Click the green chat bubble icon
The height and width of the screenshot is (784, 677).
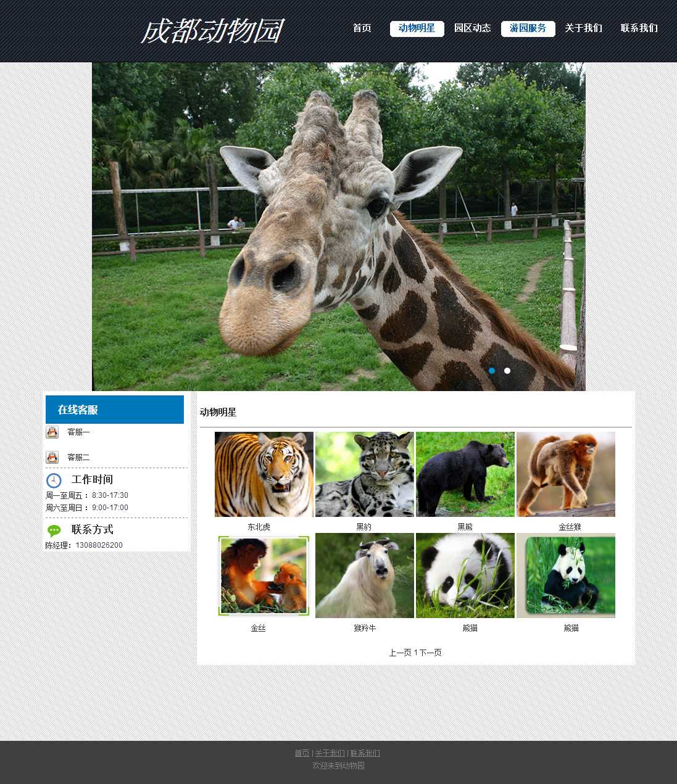coord(54,530)
